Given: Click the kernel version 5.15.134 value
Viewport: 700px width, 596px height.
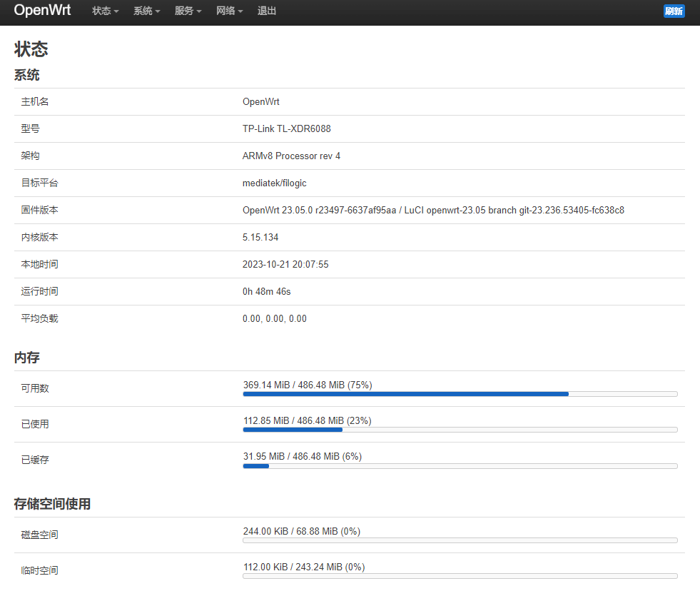Looking at the screenshot, I should point(260,237).
